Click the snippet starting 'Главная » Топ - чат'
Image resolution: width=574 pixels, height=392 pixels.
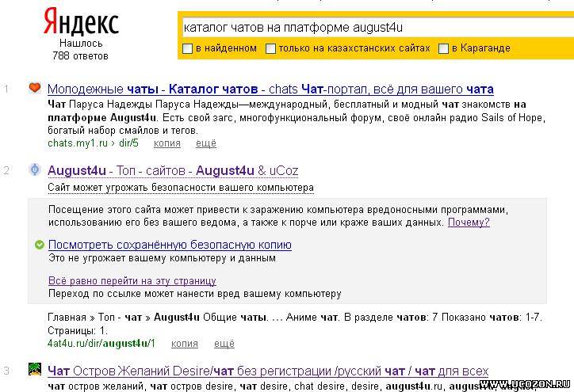(295, 324)
